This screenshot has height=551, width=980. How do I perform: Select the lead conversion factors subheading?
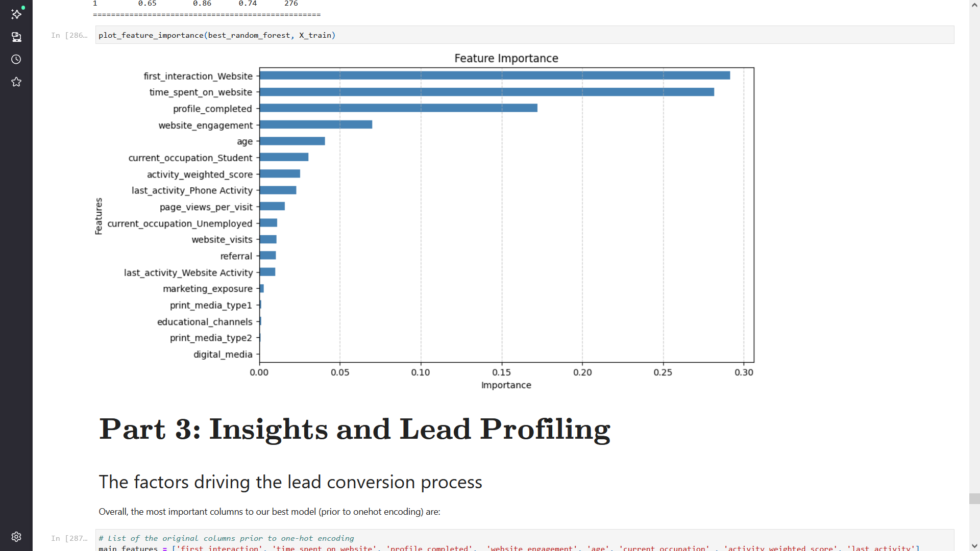290,482
